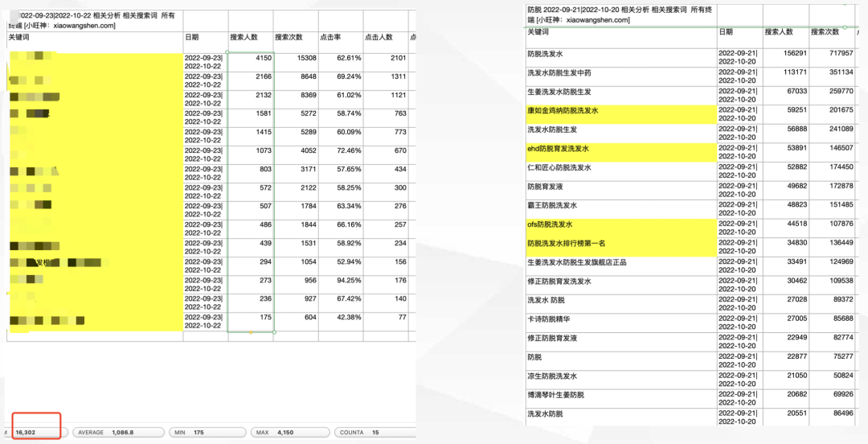Select the cell with value 604
The height and width of the screenshot is (444, 868).
[296, 322]
